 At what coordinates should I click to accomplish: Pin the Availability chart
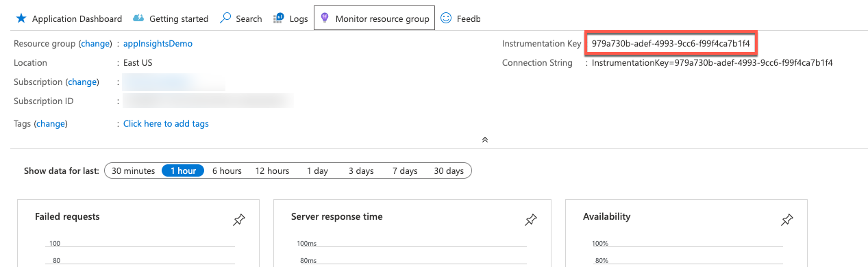pos(787,220)
